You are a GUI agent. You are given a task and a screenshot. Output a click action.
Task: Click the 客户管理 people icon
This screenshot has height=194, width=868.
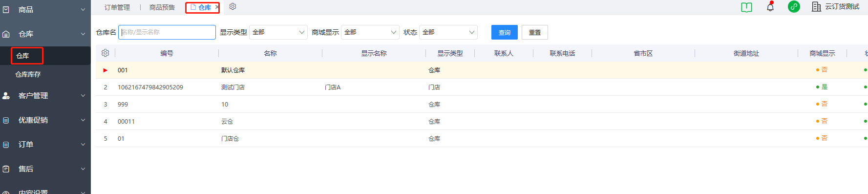point(6,96)
